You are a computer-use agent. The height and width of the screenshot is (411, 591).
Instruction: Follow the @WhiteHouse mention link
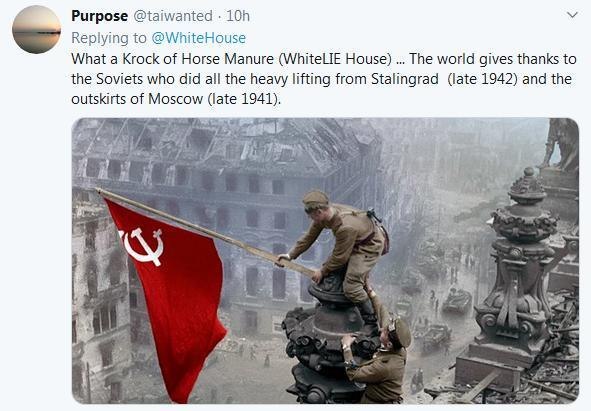[199, 38]
